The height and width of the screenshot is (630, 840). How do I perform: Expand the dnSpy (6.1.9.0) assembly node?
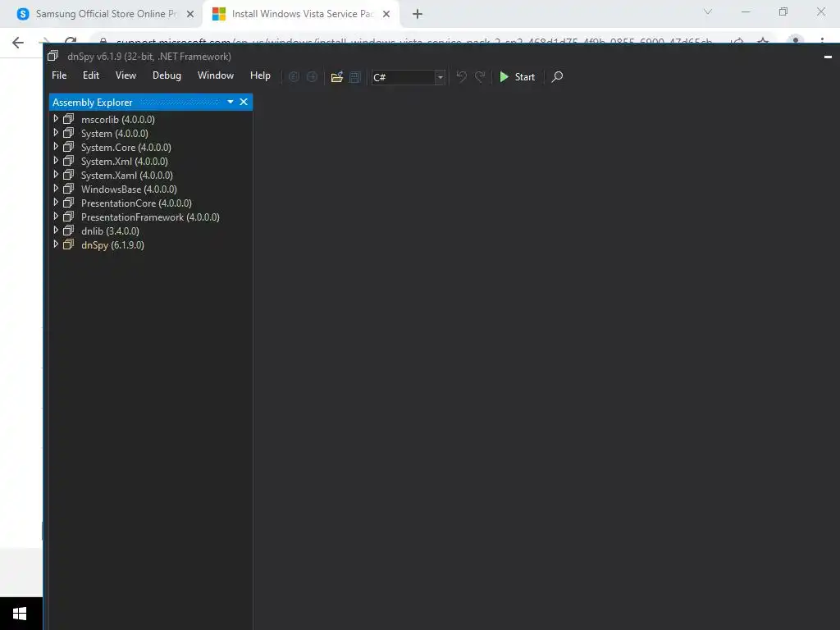(56, 244)
